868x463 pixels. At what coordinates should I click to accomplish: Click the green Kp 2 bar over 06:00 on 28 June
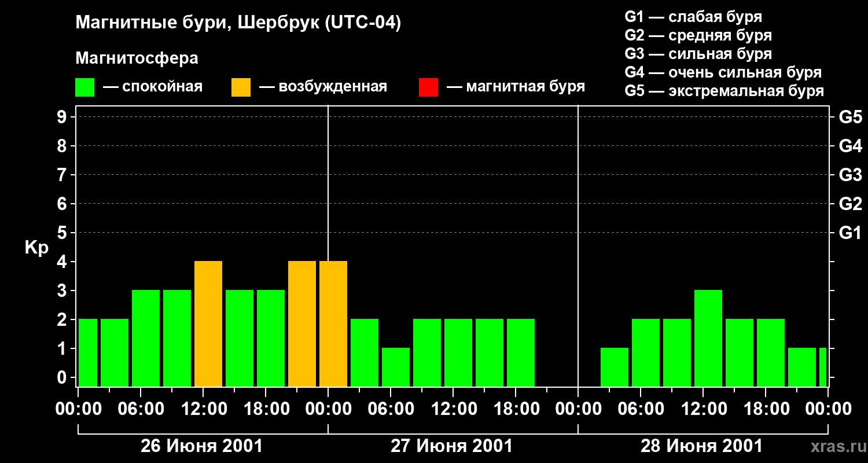tap(646, 352)
